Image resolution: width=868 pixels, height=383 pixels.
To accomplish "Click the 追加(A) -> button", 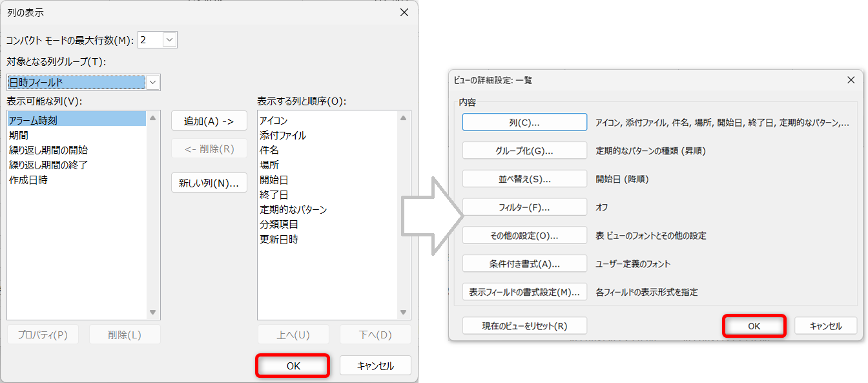I will coord(209,121).
